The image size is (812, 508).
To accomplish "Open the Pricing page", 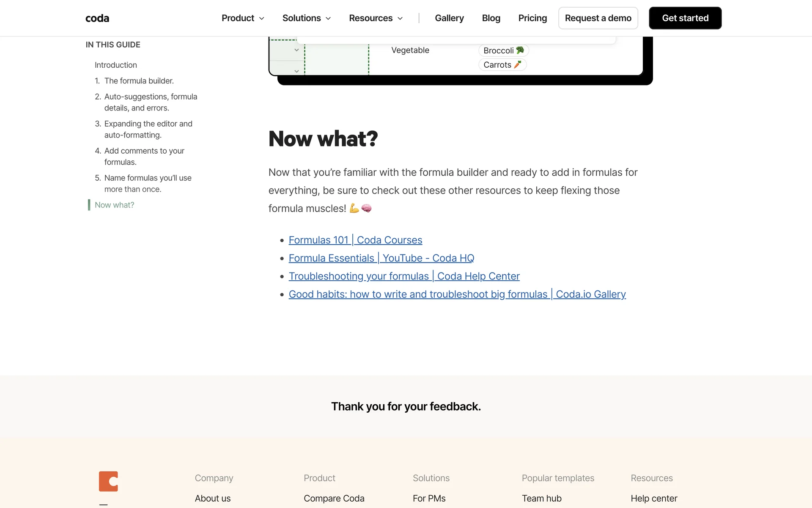I will (532, 18).
